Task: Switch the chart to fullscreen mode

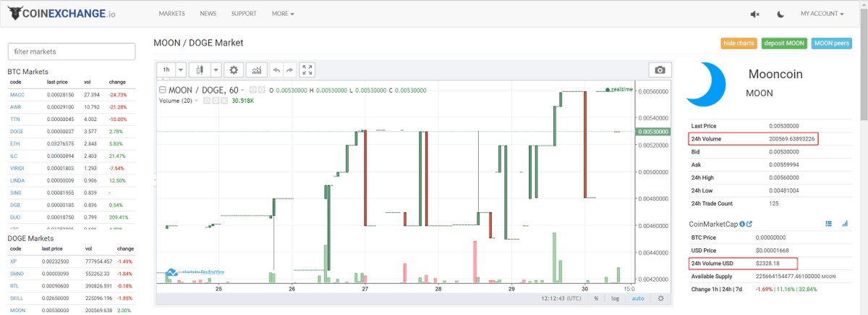Action: point(308,70)
